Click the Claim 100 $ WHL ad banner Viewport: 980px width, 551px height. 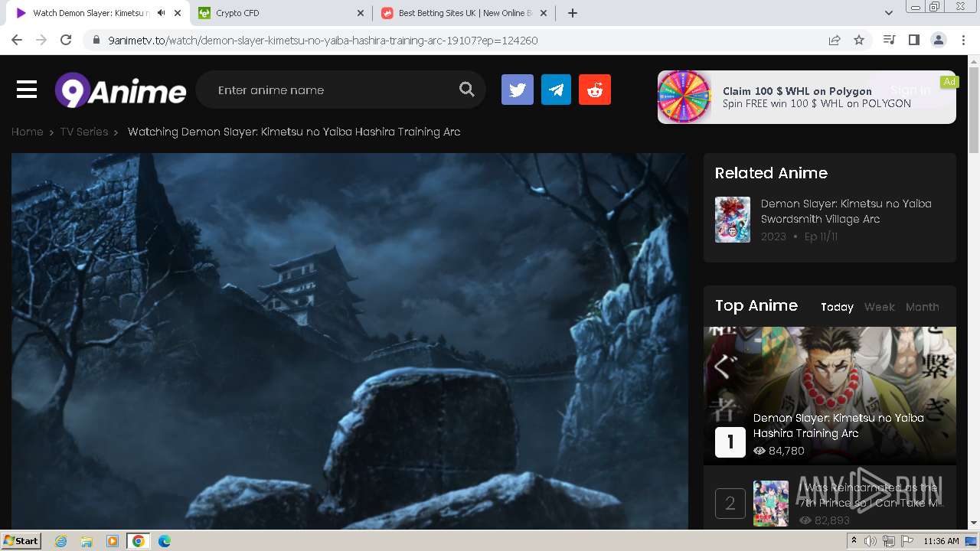point(807,97)
